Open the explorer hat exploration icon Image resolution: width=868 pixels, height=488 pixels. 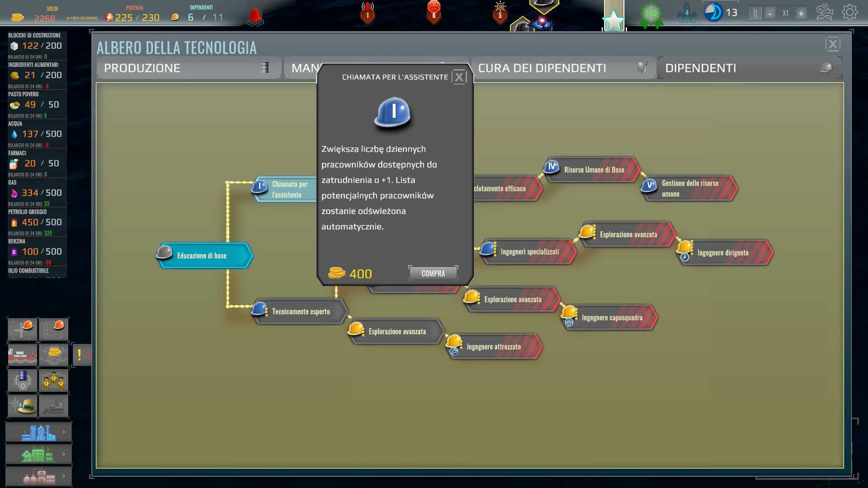tap(22, 406)
